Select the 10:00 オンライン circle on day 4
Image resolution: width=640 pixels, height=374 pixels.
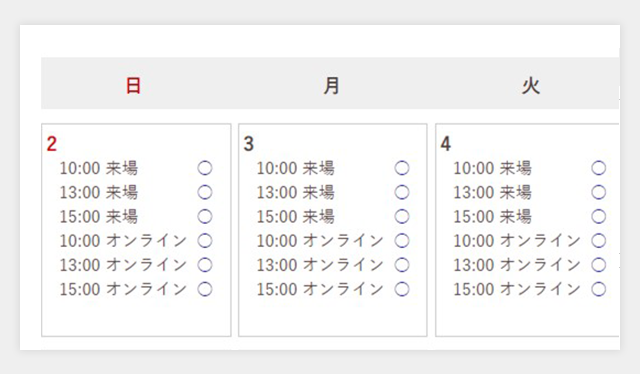click(x=599, y=241)
